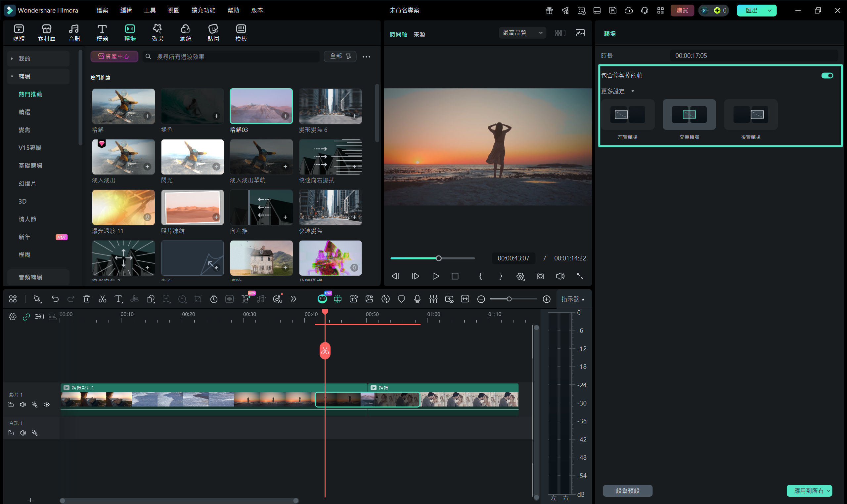
Task: Open the 檔案 menu
Action: coord(102,10)
